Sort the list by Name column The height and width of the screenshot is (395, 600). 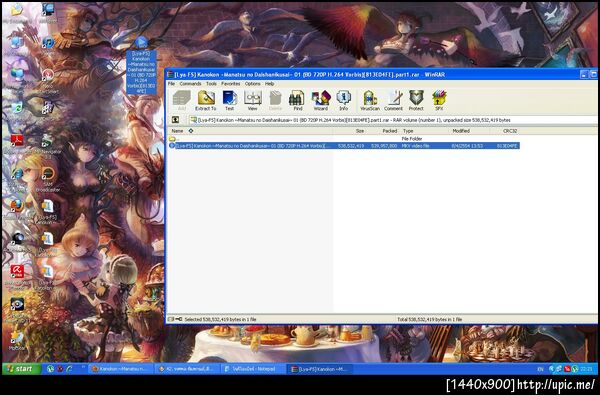(250, 131)
